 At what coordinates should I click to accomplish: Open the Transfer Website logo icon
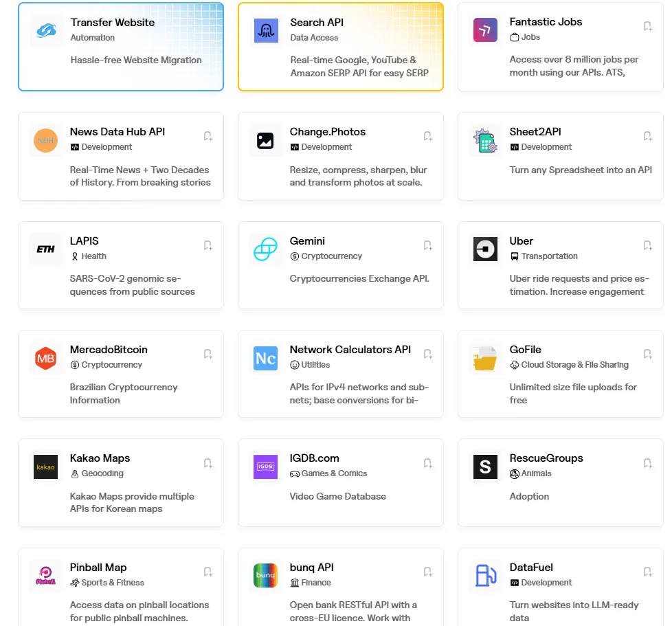[x=46, y=30]
